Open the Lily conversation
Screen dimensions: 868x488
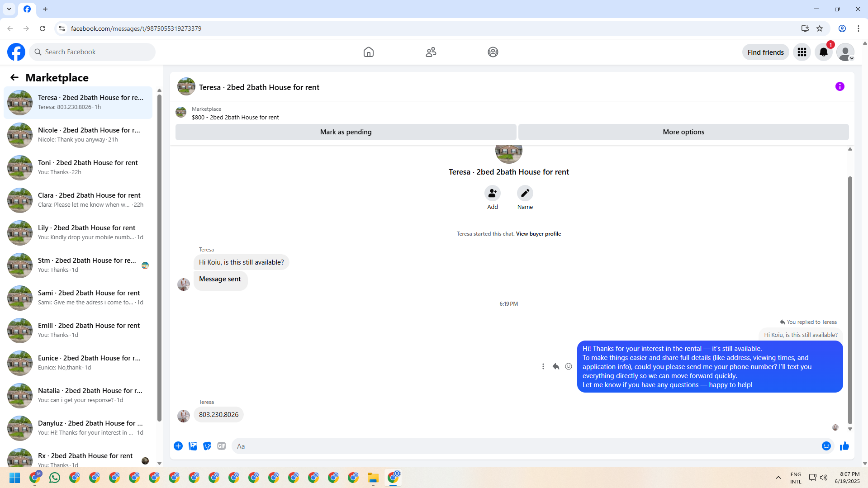tap(78, 232)
